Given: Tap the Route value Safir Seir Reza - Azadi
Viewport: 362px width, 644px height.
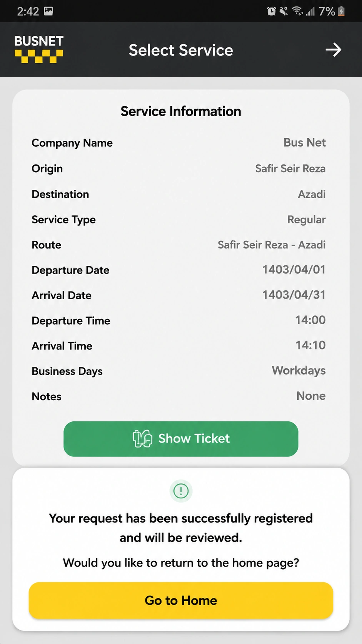Looking at the screenshot, I should (x=272, y=245).
